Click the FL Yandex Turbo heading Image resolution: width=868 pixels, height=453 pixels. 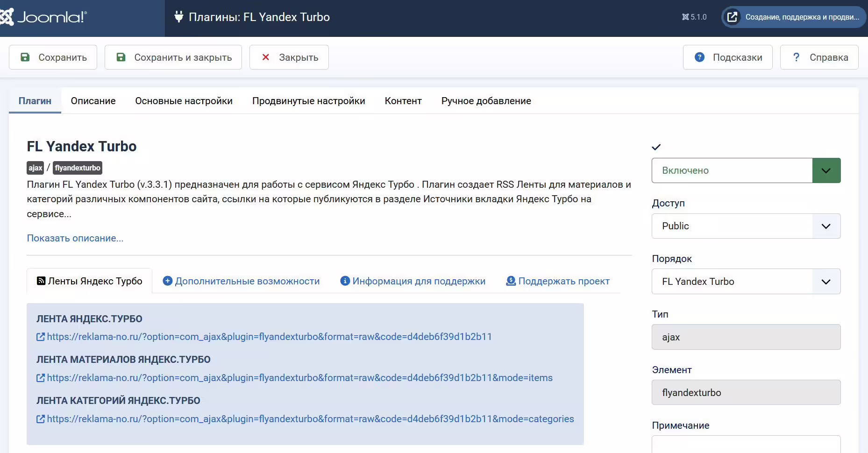click(x=82, y=147)
